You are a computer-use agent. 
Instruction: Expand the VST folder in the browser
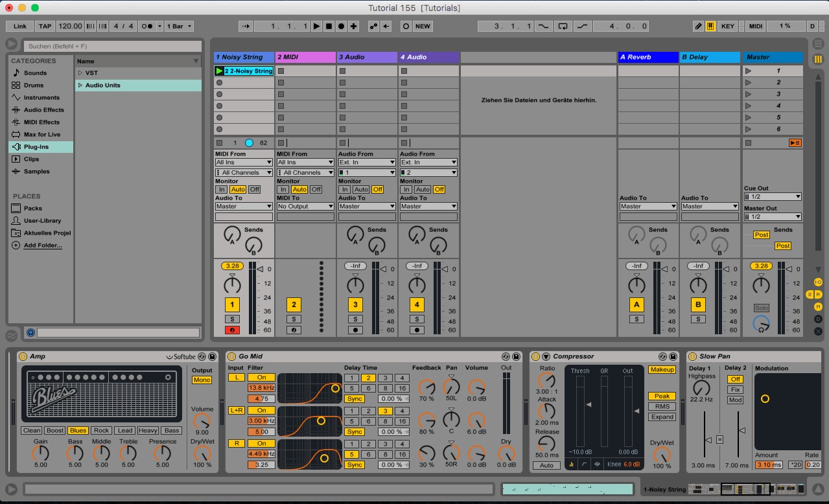80,73
